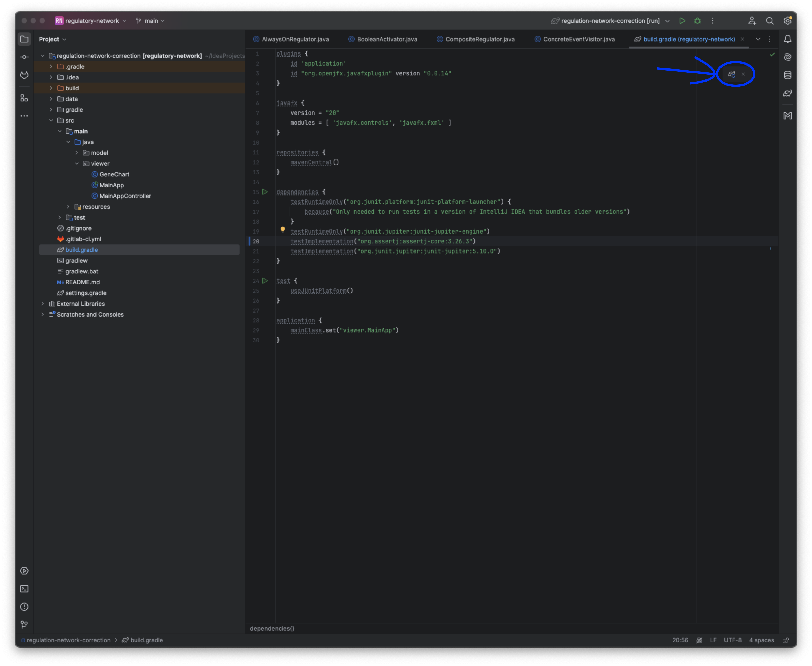Show hidden editor tabs dropdown
This screenshot has width=812, height=666.
tap(758, 39)
